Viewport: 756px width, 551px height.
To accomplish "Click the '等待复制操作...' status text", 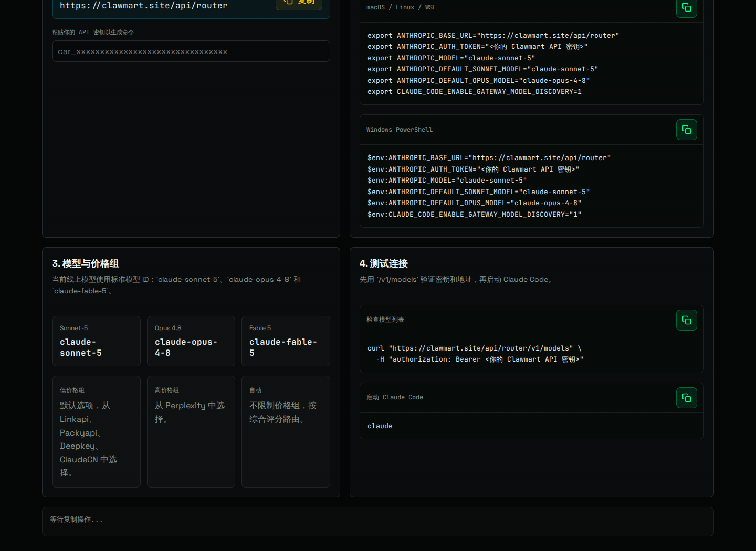I will (76, 520).
